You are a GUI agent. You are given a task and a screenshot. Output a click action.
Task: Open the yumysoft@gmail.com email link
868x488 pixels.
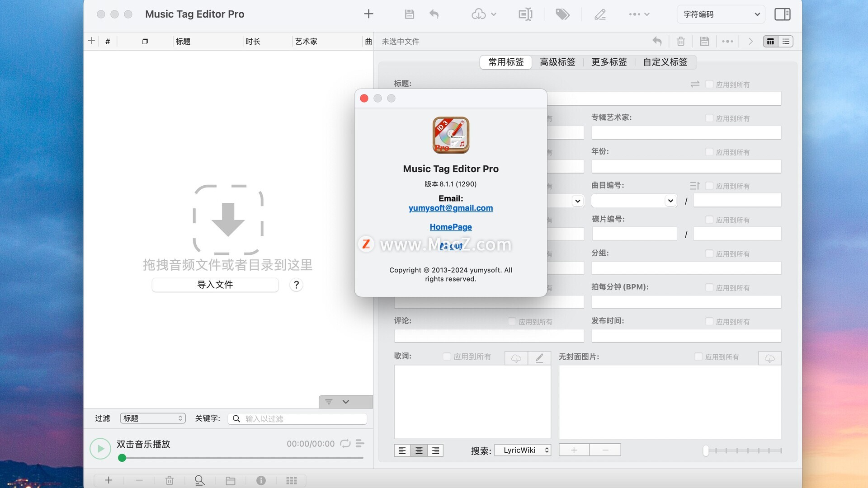(451, 208)
